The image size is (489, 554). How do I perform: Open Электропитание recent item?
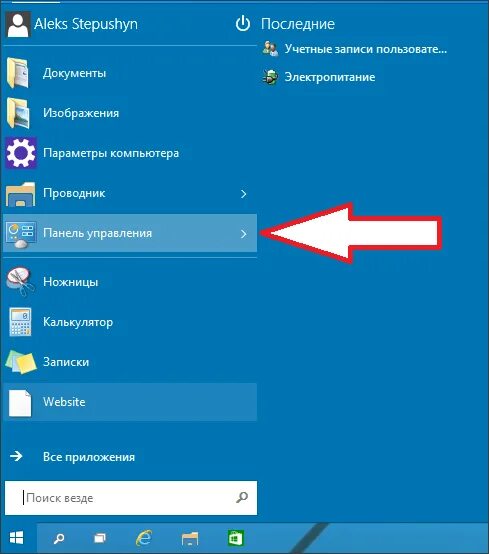pyautogui.click(x=319, y=77)
